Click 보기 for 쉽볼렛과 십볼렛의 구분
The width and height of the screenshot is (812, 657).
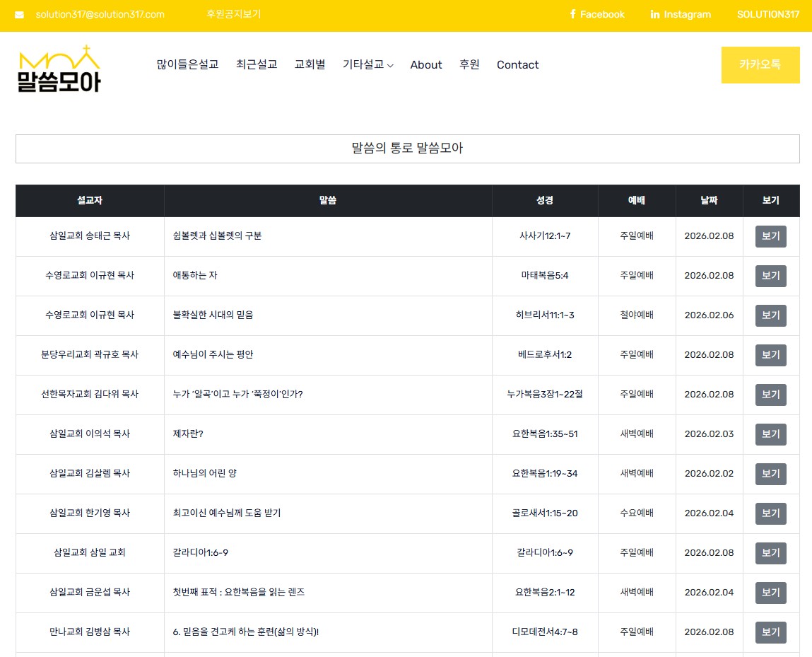coord(770,236)
